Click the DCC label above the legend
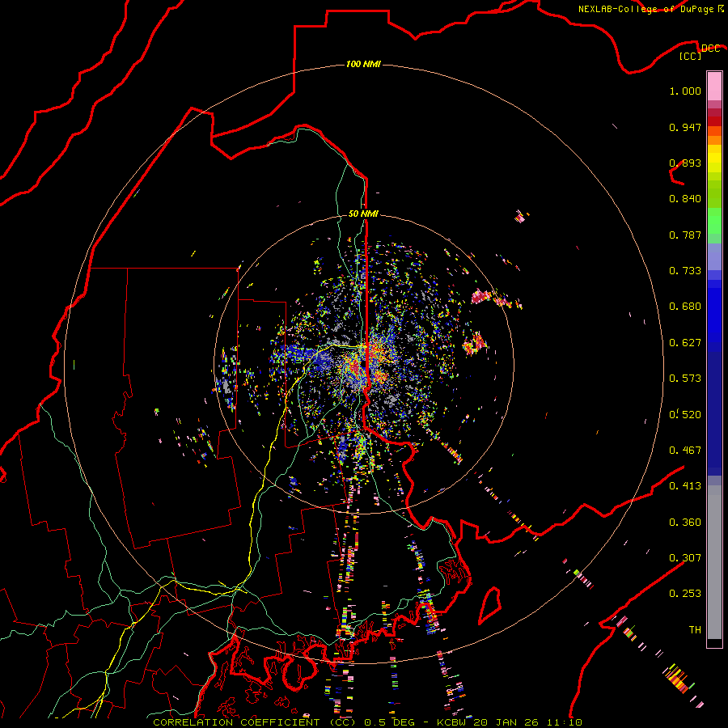 click(x=710, y=49)
